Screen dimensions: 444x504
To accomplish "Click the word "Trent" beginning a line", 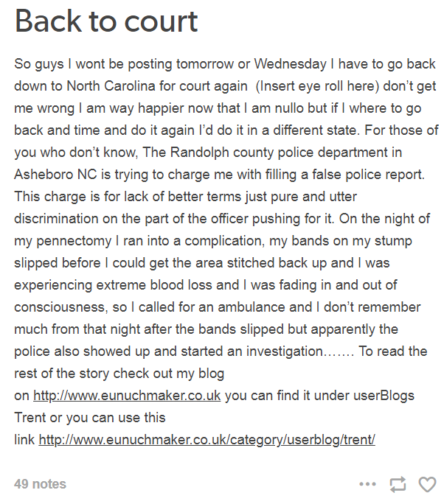I will pos(30,418).
